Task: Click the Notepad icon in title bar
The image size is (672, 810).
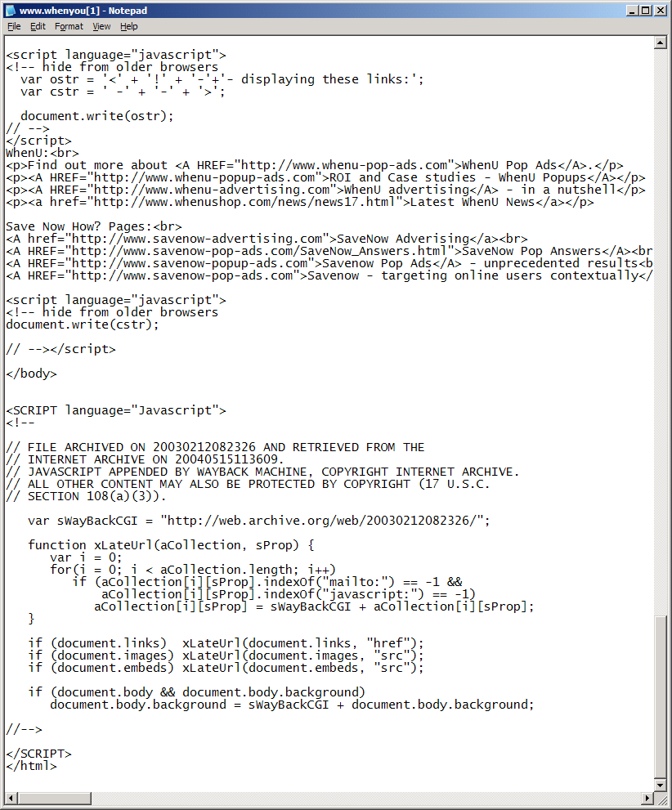Action: point(11,11)
